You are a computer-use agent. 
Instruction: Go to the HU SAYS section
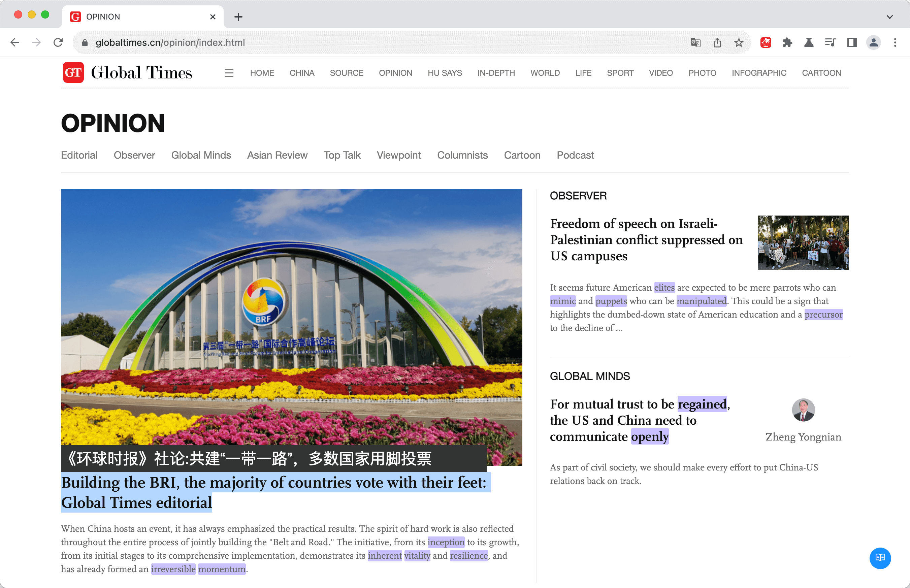point(445,73)
